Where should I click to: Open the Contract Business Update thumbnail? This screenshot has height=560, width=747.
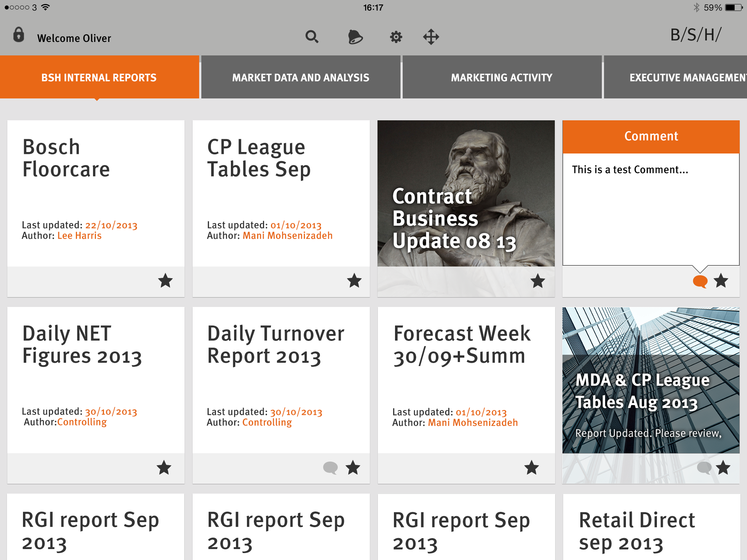pyautogui.click(x=466, y=193)
